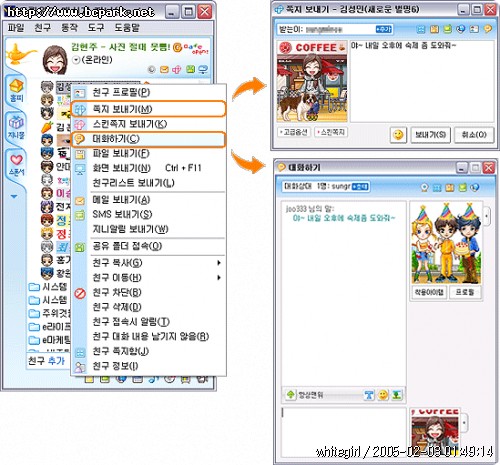Select 스킨쪽지 보내기(K) in the context menu
Image resolution: width=500 pixels, height=465 pixels.
pyautogui.click(x=148, y=124)
